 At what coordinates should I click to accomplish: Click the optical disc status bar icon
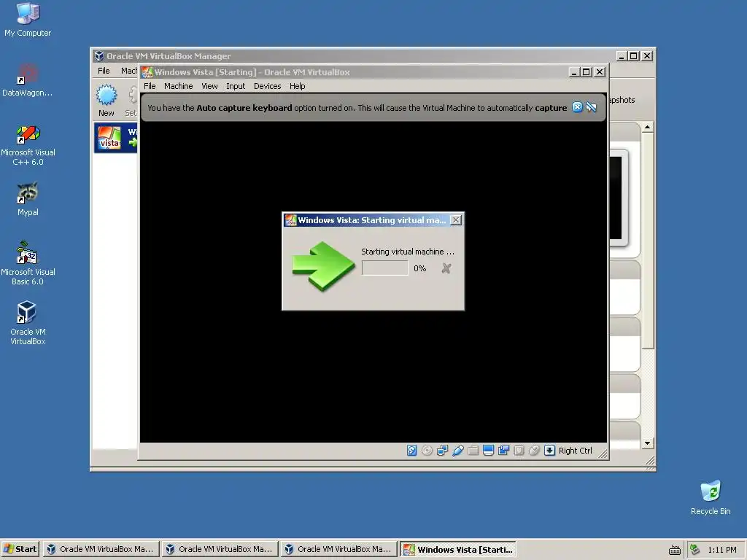[427, 451]
